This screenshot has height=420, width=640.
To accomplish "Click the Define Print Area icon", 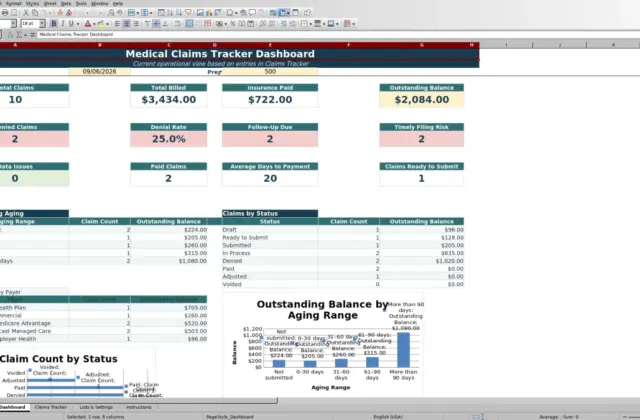I will pyautogui.click(x=272, y=13).
